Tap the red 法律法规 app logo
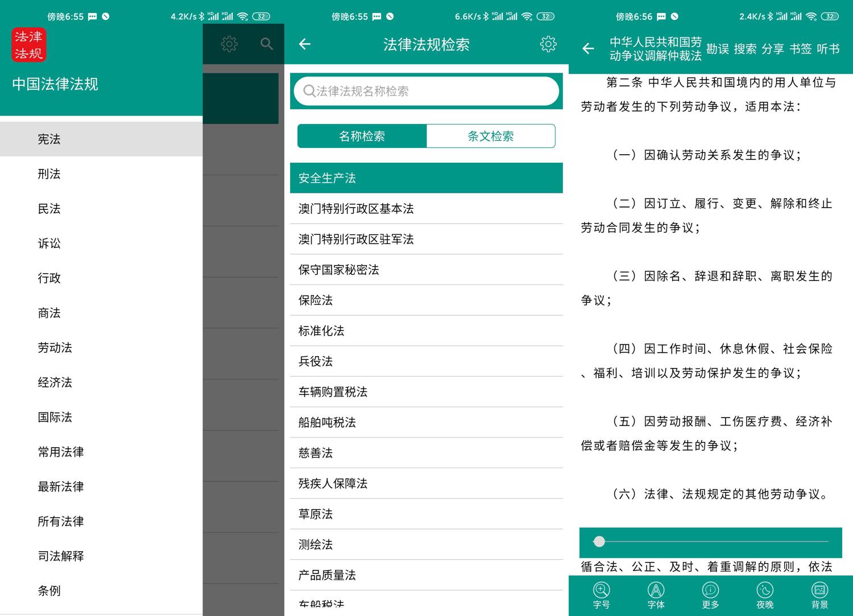This screenshot has height=616, width=853. pos(28,45)
